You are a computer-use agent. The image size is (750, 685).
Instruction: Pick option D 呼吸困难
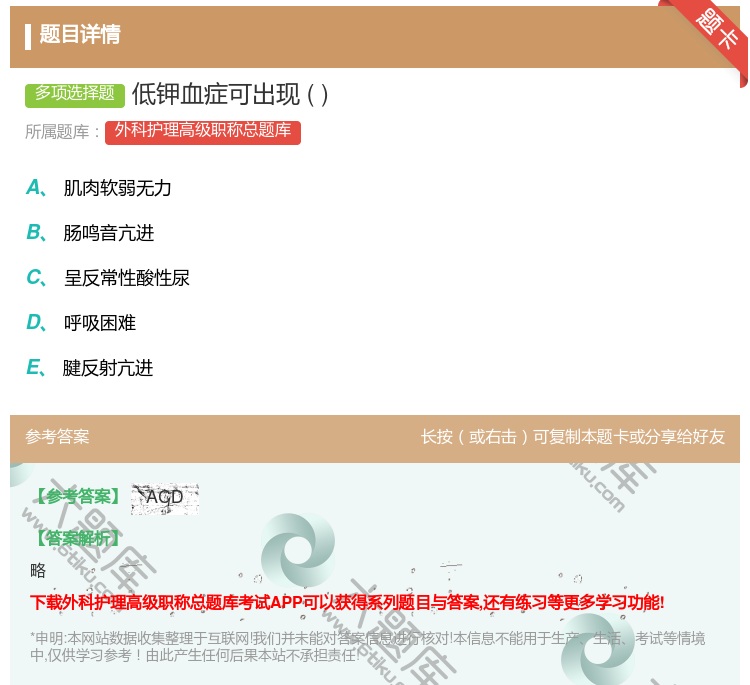99,323
